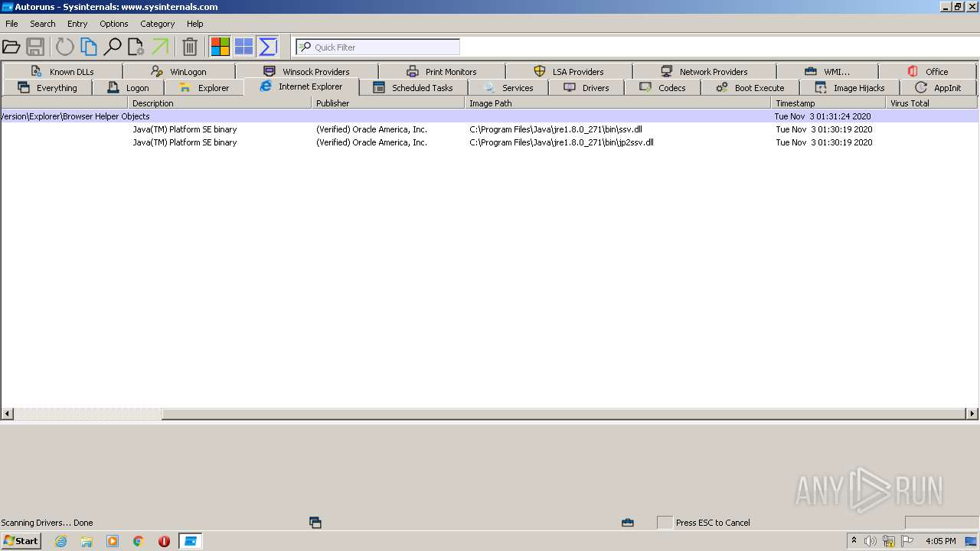
Task: Switch to the WinLogon tab
Action: [x=179, y=71]
